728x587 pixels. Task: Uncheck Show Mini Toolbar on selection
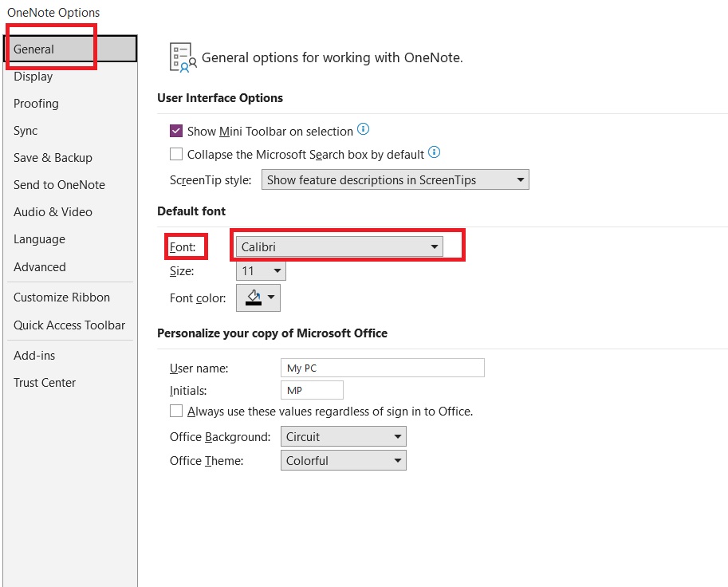176,131
